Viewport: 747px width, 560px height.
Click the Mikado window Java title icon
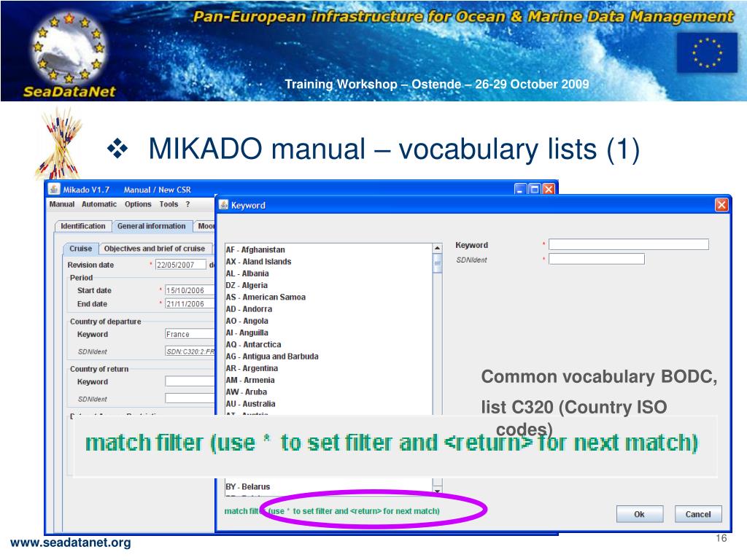point(54,189)
